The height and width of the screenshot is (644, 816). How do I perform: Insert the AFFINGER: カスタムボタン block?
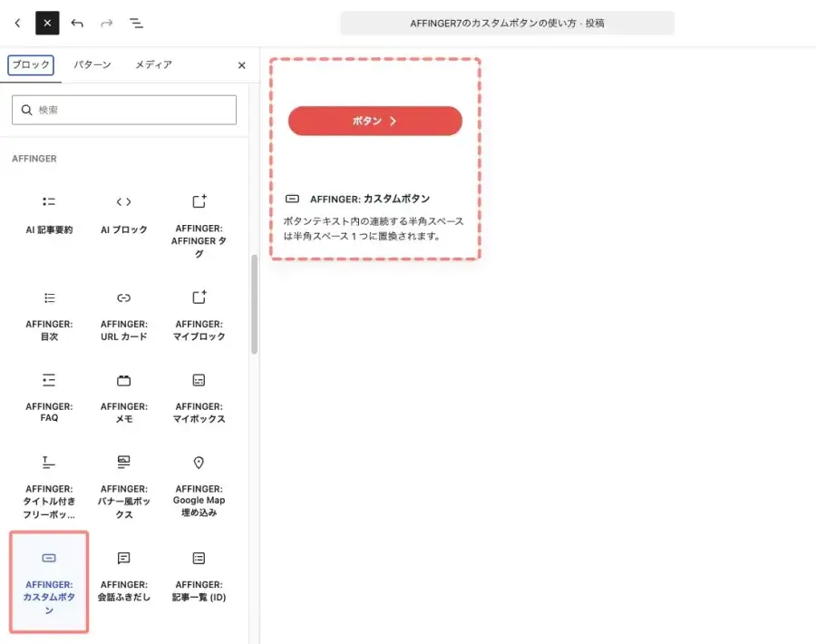click(x=49, y=582)
